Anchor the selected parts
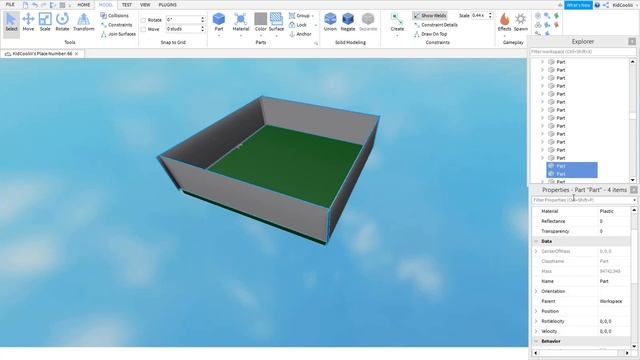The height and width of the screenshot is (360, 640). 300,34
